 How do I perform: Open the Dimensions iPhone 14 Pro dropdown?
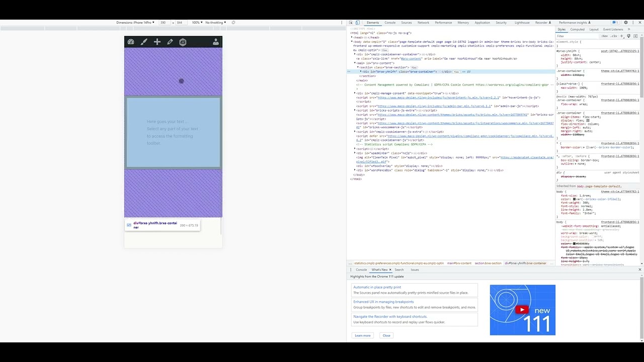tap(135, 23)
